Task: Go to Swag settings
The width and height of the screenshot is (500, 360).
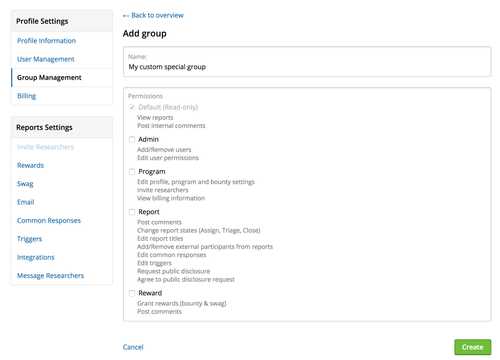Action: tap(25, 184)
